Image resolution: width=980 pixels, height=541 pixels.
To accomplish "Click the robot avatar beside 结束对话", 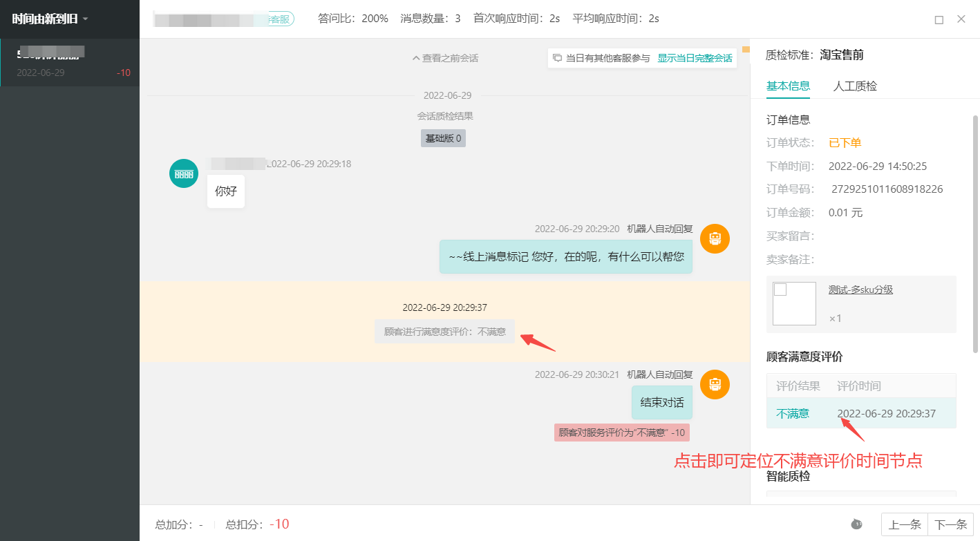I will click(715, 384).
